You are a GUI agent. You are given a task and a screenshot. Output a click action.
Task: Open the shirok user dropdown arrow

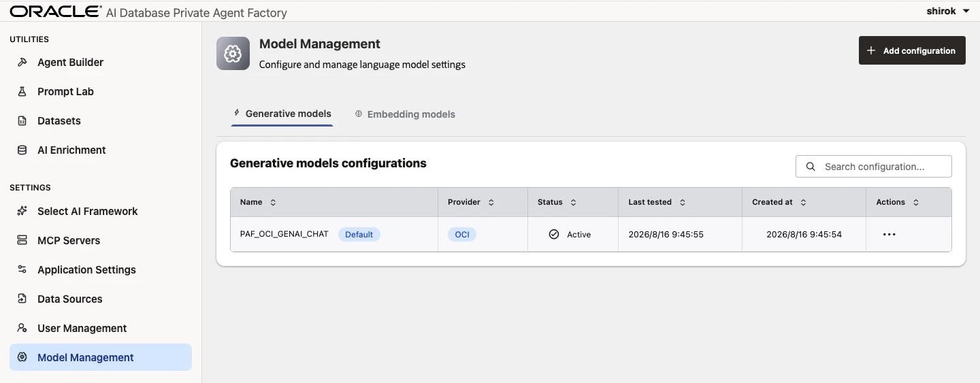coord(966,12)
